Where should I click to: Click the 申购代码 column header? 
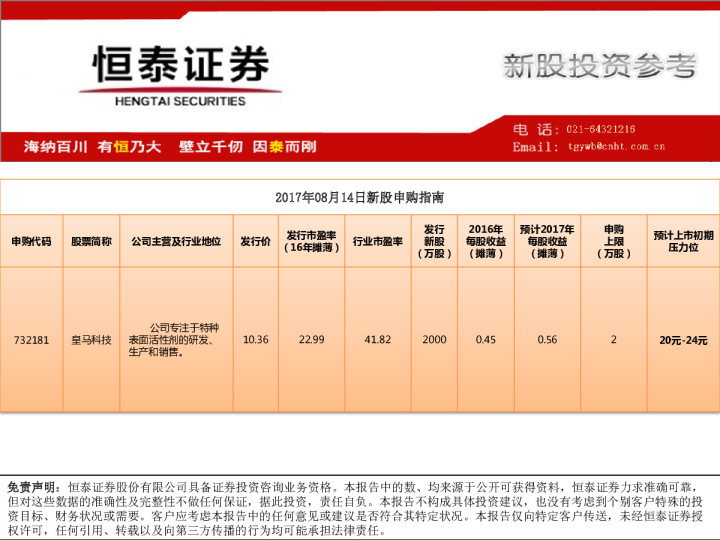coord(31,241)
